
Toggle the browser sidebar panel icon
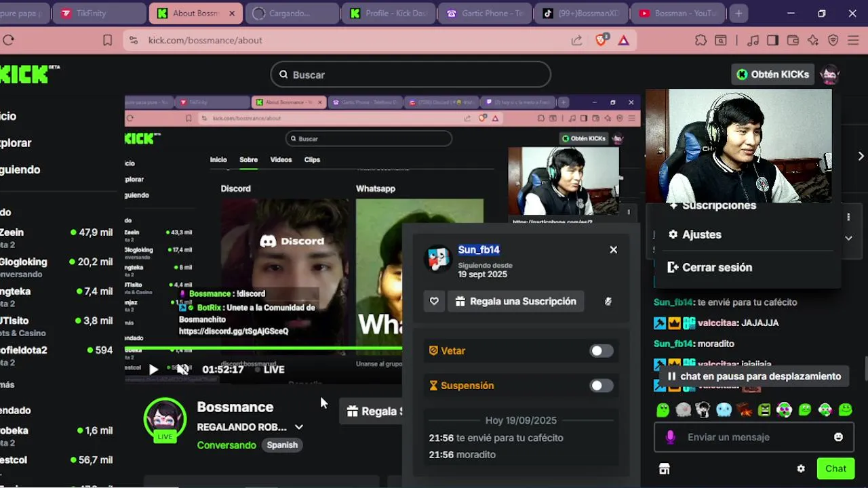(772, 41)
